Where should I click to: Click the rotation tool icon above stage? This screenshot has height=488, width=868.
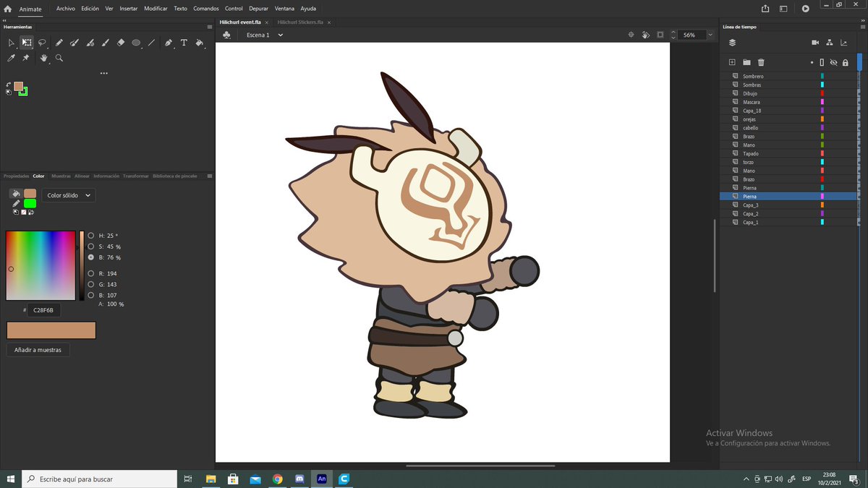pos(645,35)
